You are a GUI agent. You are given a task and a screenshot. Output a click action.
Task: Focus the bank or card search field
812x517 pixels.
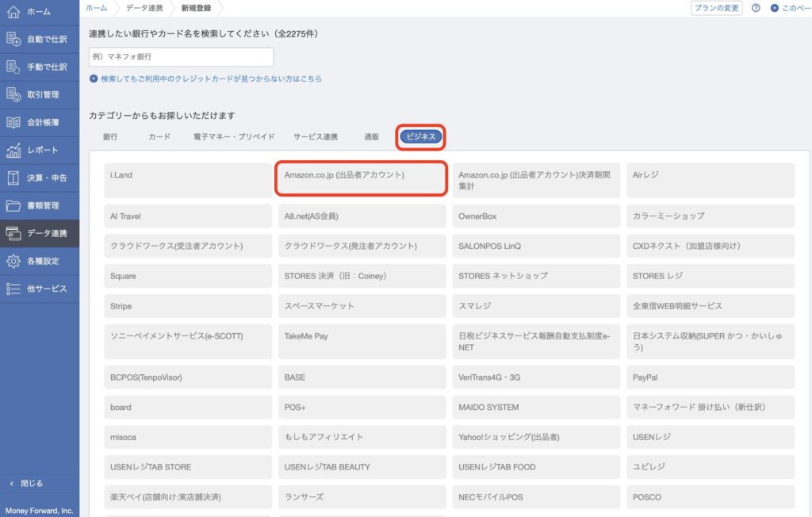[182, 57]
